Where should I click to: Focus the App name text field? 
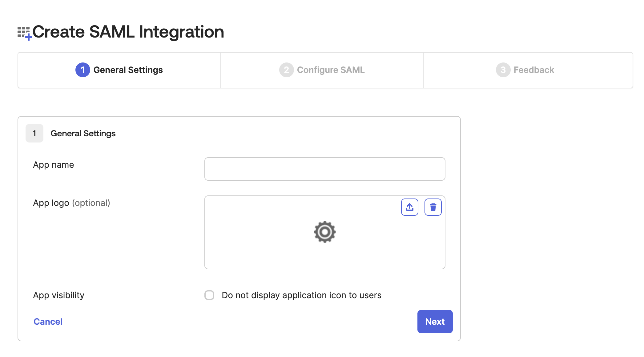point(325,169)
